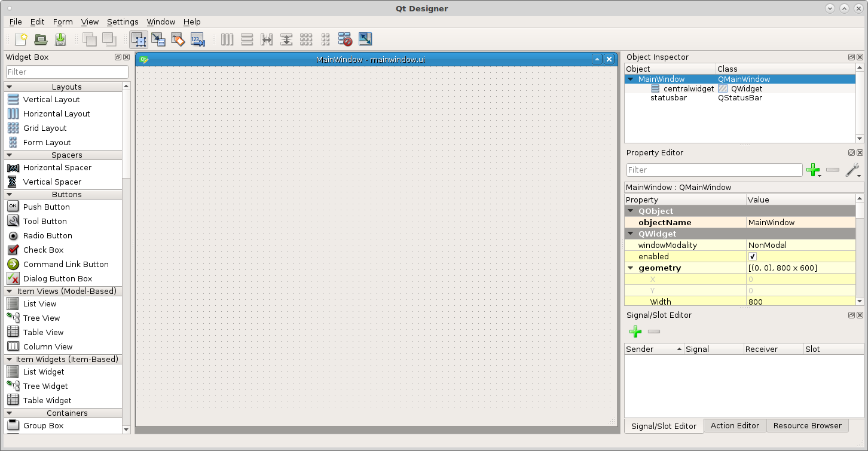Toggle the enabled property checkbox

(x=753, y=256)
